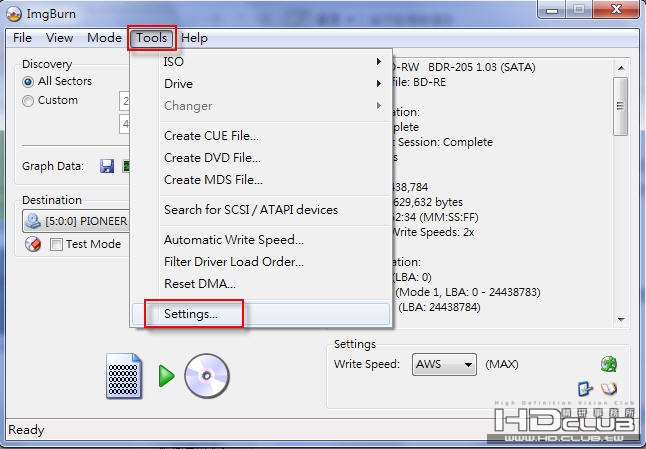Click the Ready status bar text
The height and width of the screenshot is (449, 646).
coord(26,430)
